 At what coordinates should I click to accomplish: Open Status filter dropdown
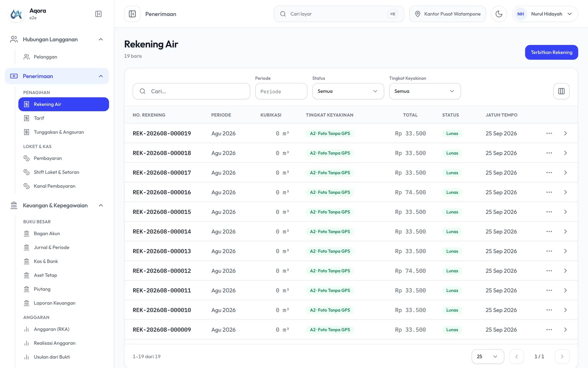point(348,91)
